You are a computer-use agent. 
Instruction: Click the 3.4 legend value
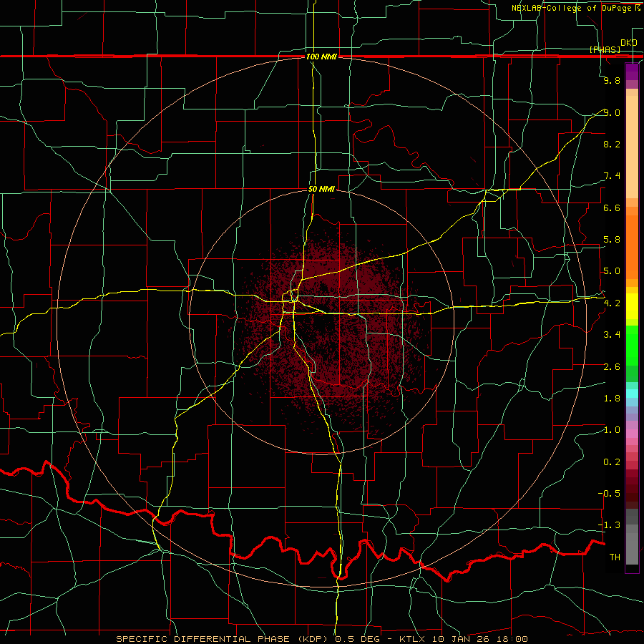pyautogui.click(x=612, y=335)
